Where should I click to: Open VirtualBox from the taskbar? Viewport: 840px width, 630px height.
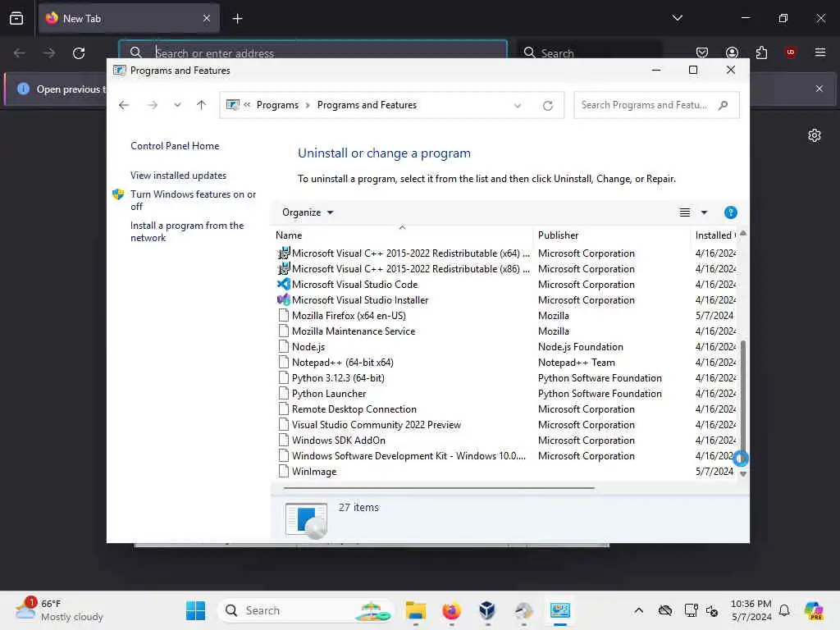[x=487, y=610]
